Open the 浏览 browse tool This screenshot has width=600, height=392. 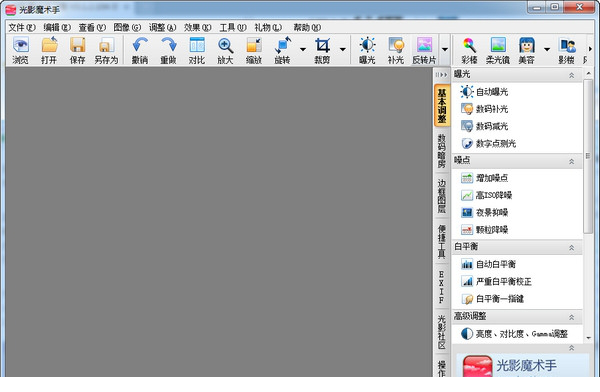20,50
